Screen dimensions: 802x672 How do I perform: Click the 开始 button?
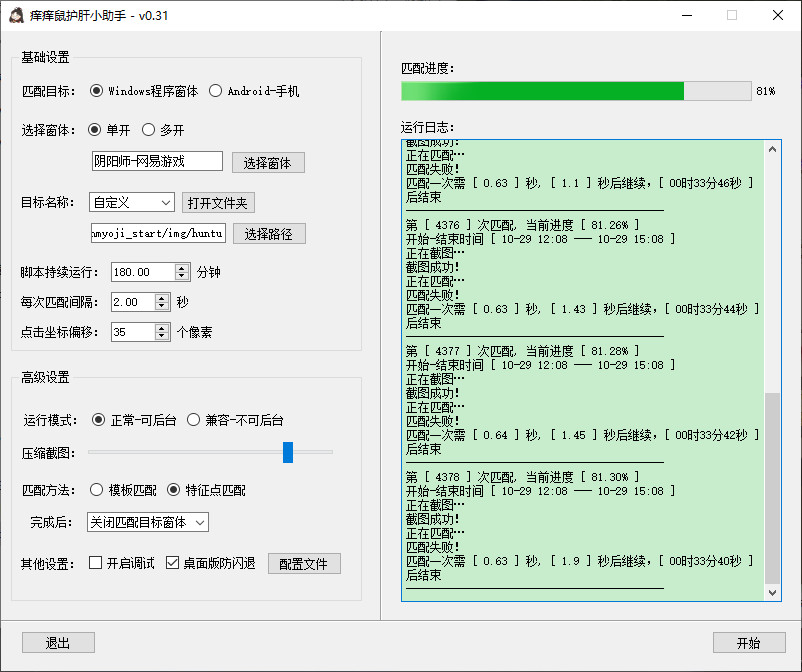point(749,642)
